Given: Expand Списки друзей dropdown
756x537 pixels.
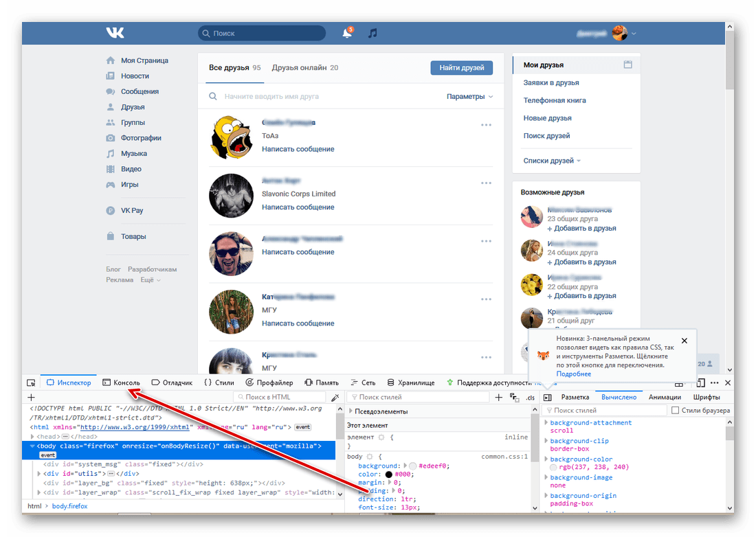Looking at the screenshot, I should (x=552, y=161).
